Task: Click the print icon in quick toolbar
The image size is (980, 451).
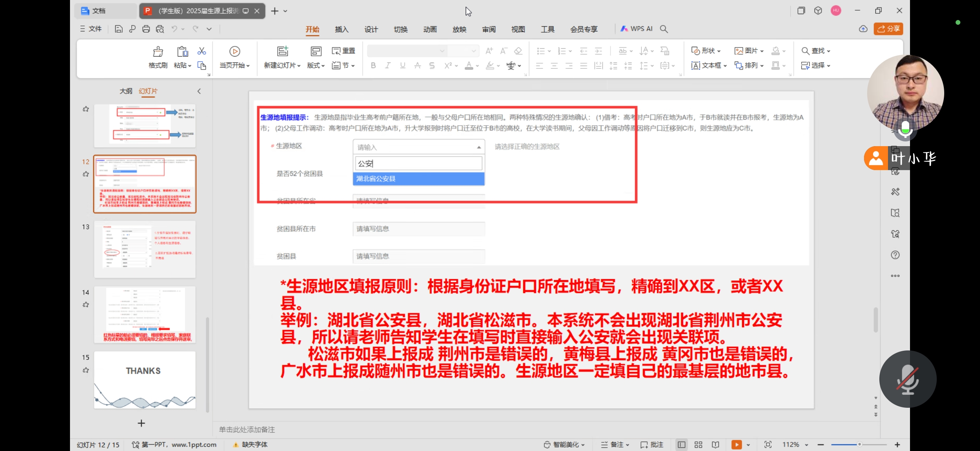Action: [146, 29]
